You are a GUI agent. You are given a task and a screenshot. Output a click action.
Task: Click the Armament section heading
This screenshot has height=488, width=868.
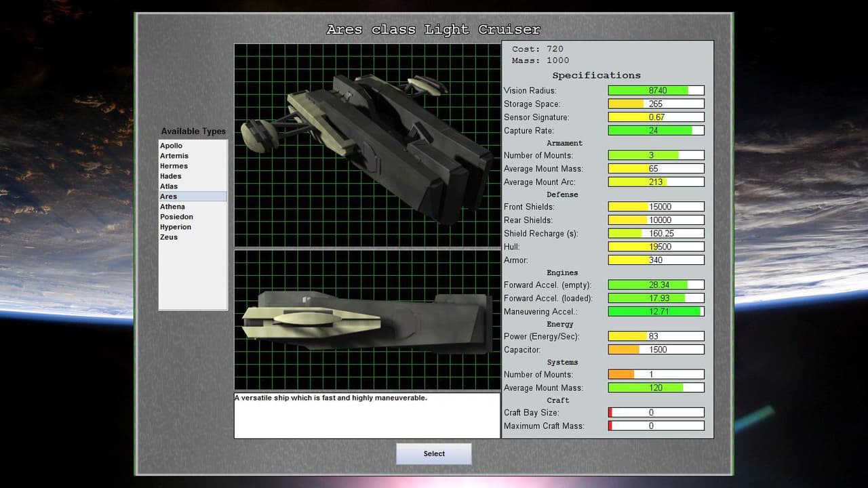coord(564,143)
